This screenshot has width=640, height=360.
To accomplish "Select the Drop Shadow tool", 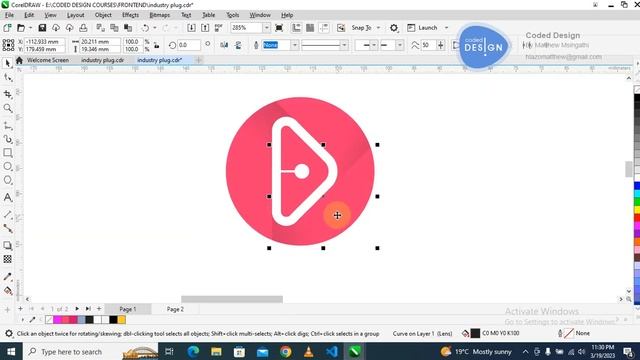I will [8, 245].
